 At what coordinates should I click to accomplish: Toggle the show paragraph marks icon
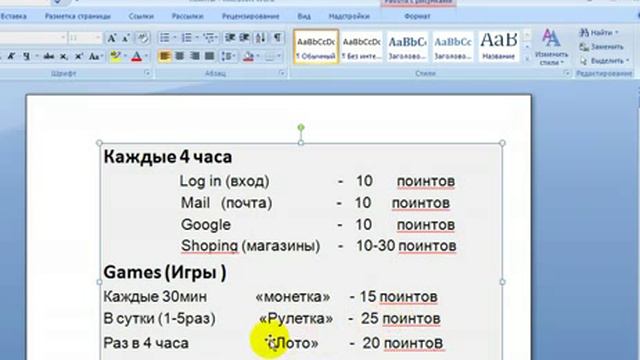coord(278,38)
